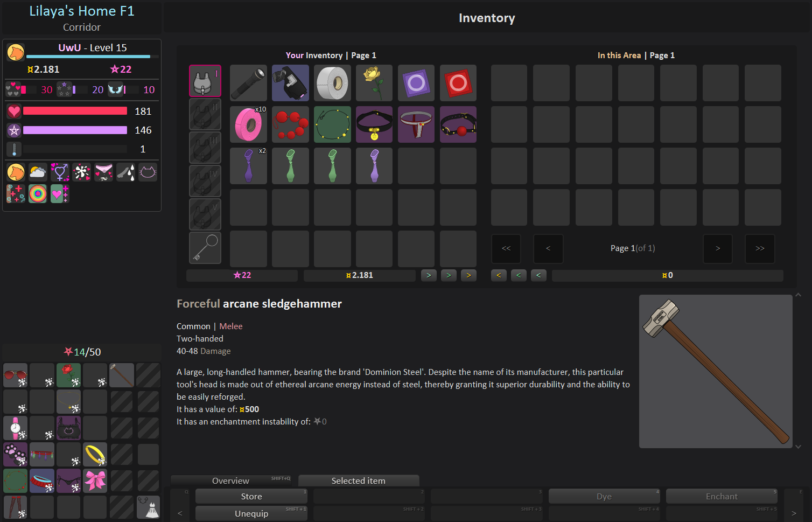Click the angel wings corruption icon
The height and width of the screenshot is (522, 812).
coord(115,89)
